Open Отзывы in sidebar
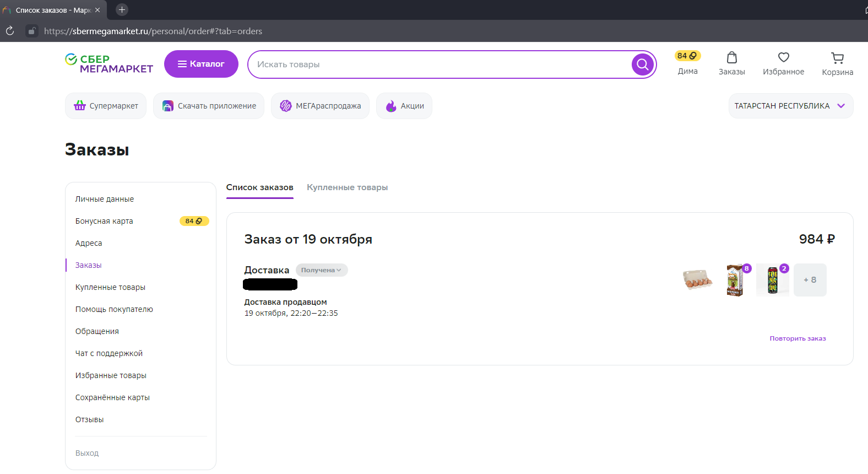Image resolution: width=868 pixels, height=474 pixels. coord(90,419)
